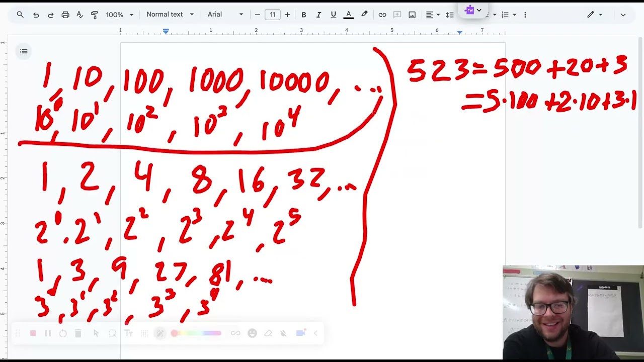
Task: Open the text color picker
Action: coord(348,15)
